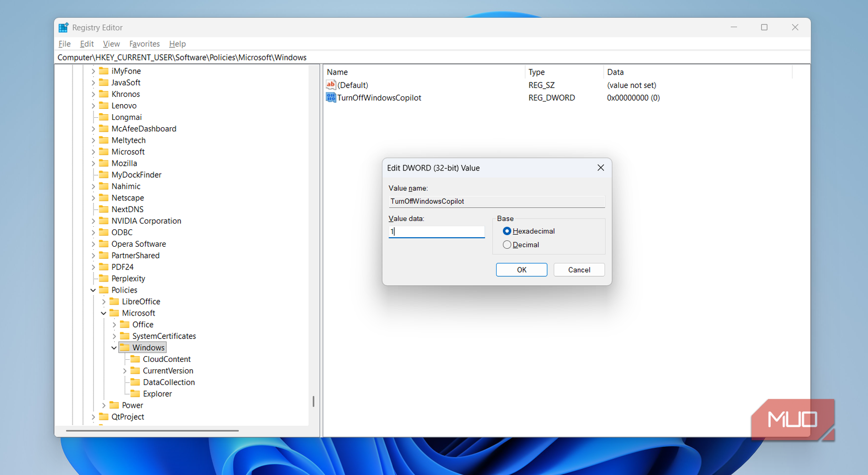Click the Khronos folder icon

pos(104,94)
